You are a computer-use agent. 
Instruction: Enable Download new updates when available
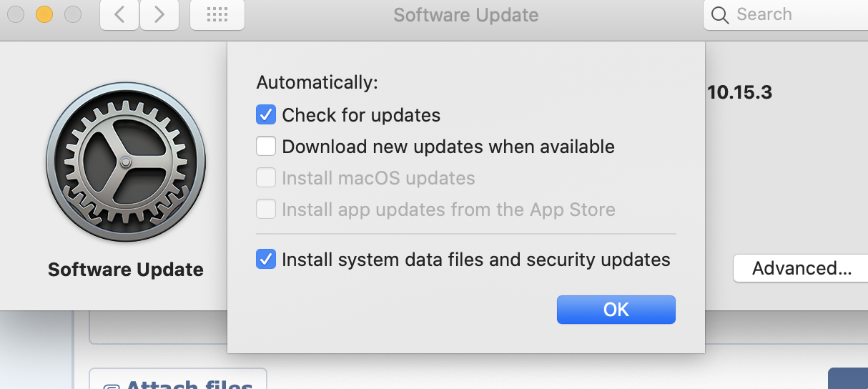[266, 146]
